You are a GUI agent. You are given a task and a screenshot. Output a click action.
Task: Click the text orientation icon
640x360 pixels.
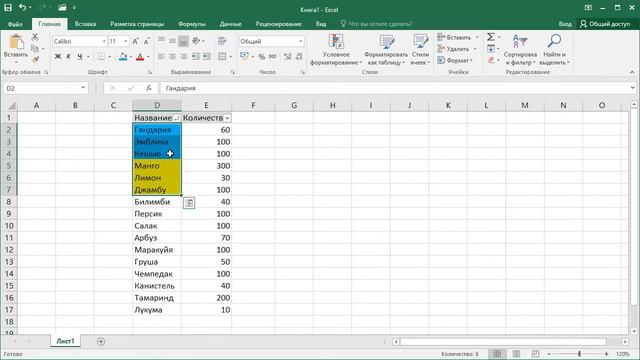pyautogui.click(x=197, y=40)
